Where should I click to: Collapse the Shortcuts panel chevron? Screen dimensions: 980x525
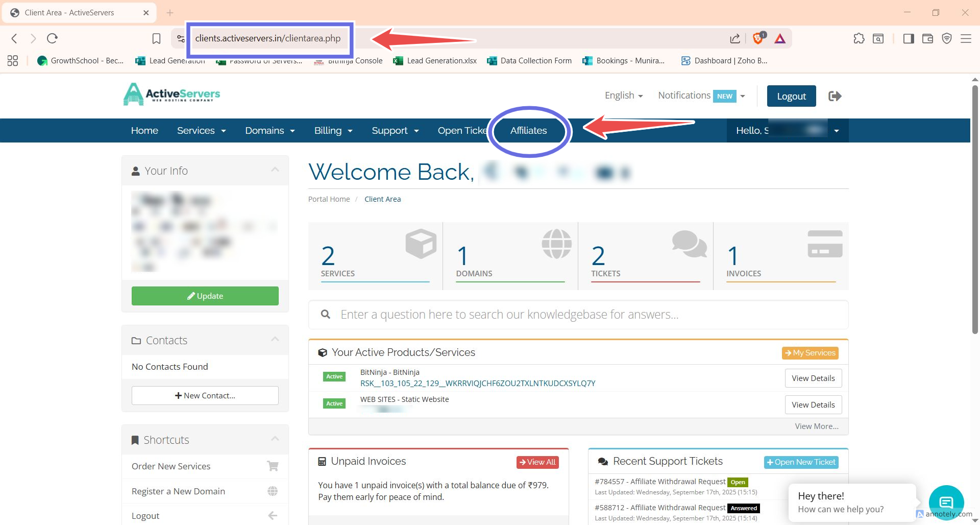[275, 439]
